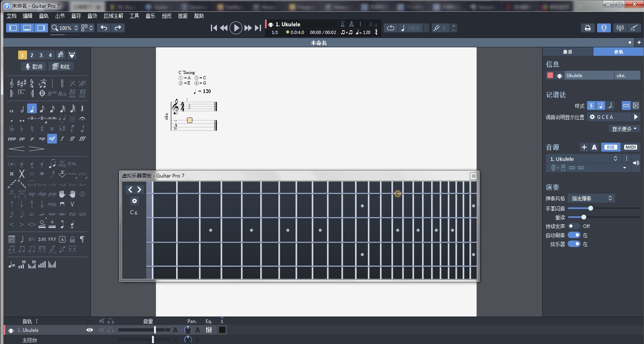The image size is (644, 344).
Task: Set dynamic to fortissimo ff
Action: pyautogui.click(x=72, y=139)
